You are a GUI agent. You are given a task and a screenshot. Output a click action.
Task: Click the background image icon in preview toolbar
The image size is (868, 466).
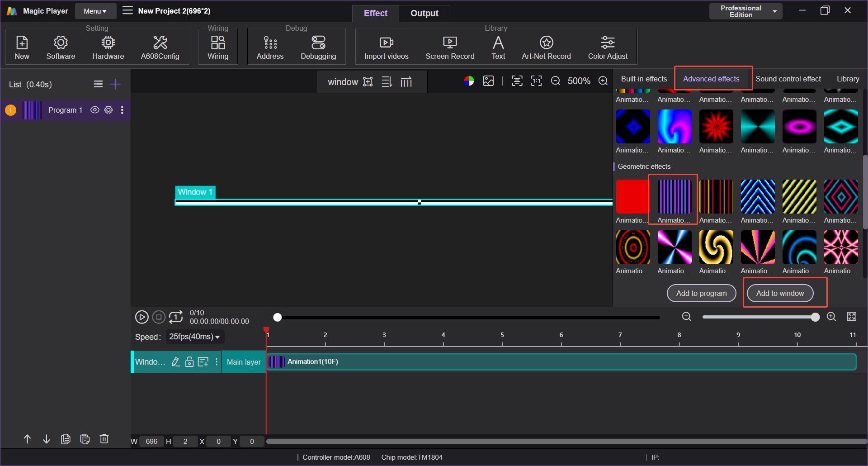click(488, 81)
